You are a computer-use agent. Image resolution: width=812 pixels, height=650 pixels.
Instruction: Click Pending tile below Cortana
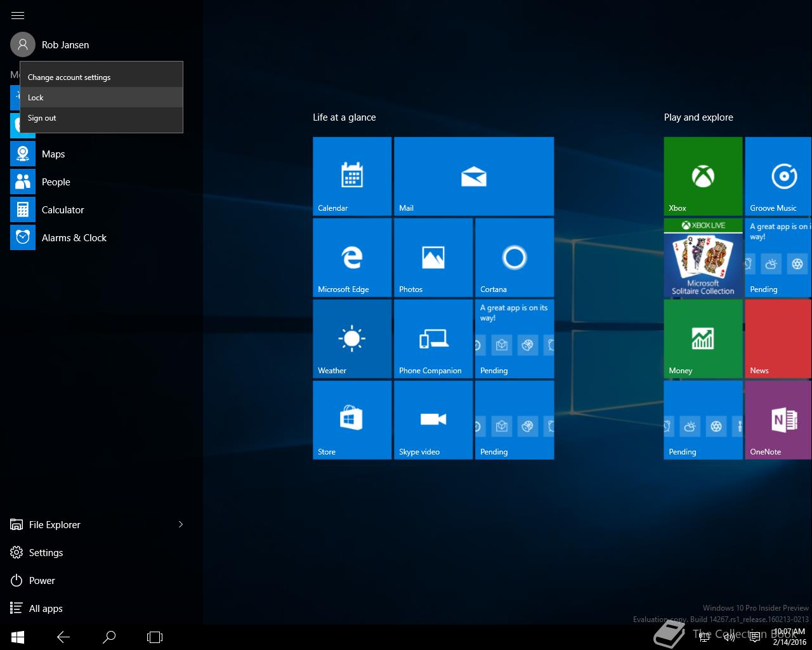pyautogui.click(x=514, y=339)
